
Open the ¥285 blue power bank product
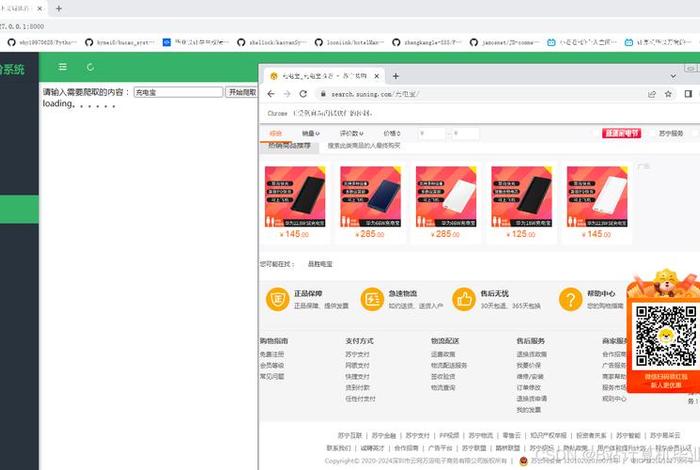click(x=371, y=197)
